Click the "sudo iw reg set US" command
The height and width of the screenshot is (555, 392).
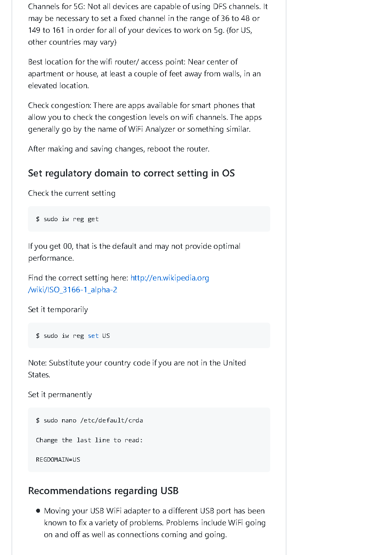[x=73, y=336]
